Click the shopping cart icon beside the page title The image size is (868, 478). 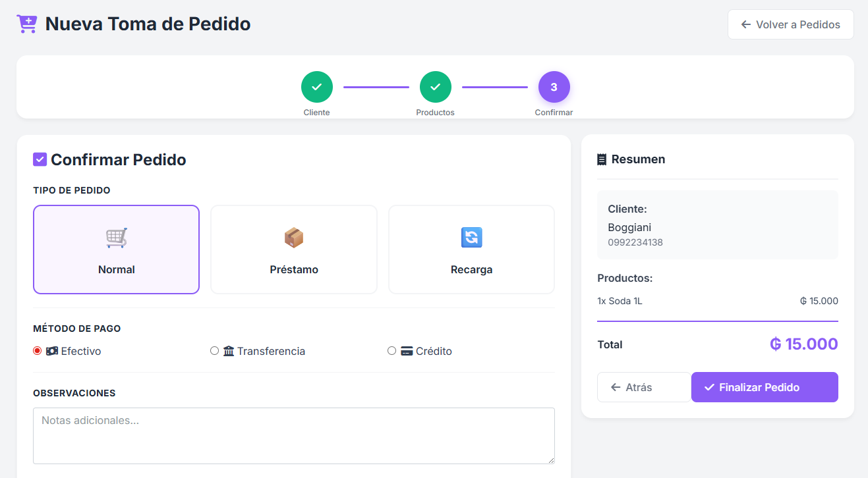(x=27, y=24)
